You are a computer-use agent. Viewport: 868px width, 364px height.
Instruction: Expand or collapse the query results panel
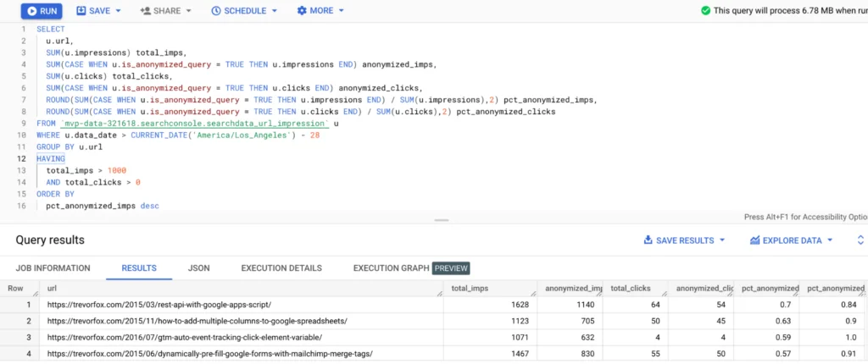click(860, 240)
